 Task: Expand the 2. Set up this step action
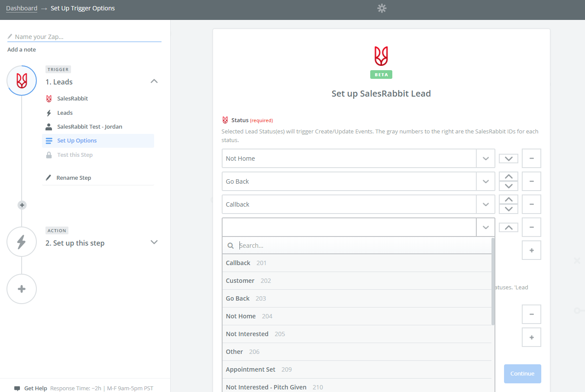pos(154,242)
